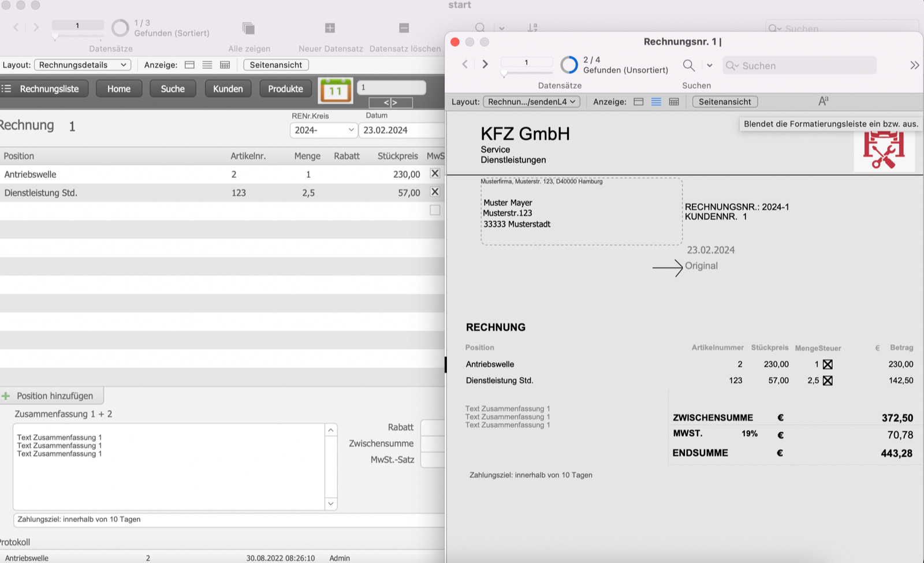The width and height of the screenshot is (924, 563).
Task: Click found-set pie icon in Rechnungsnr. window
Action: pos(569,65)
